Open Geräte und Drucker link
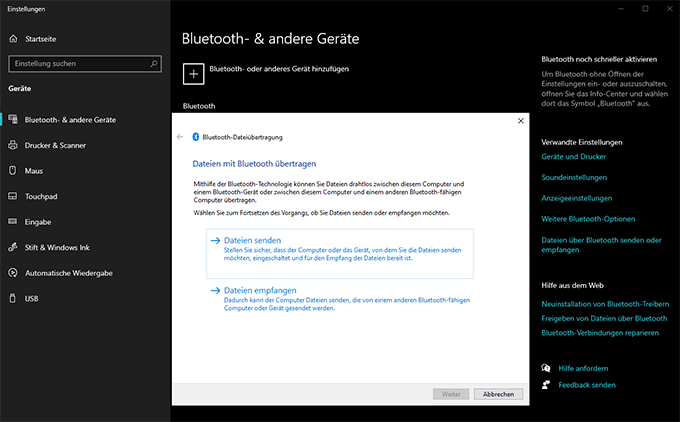Screen dimensions: 680x422 (573, 157)
